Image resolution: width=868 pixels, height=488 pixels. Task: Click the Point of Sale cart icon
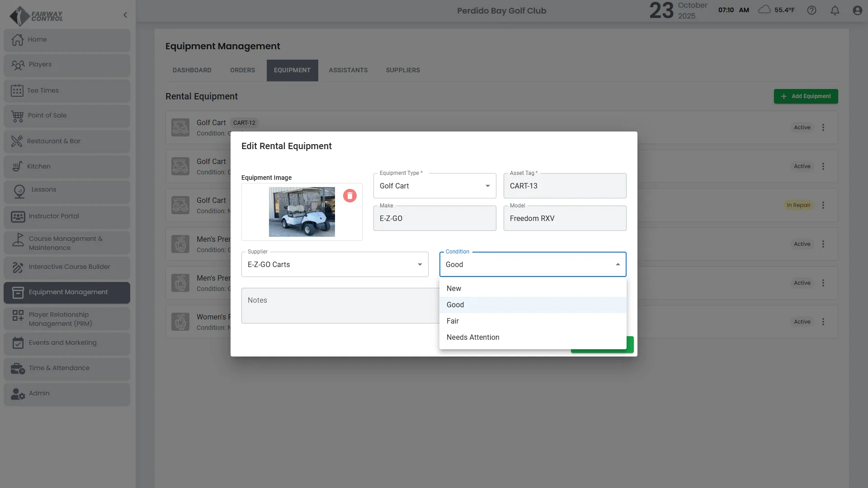(17, 116)
